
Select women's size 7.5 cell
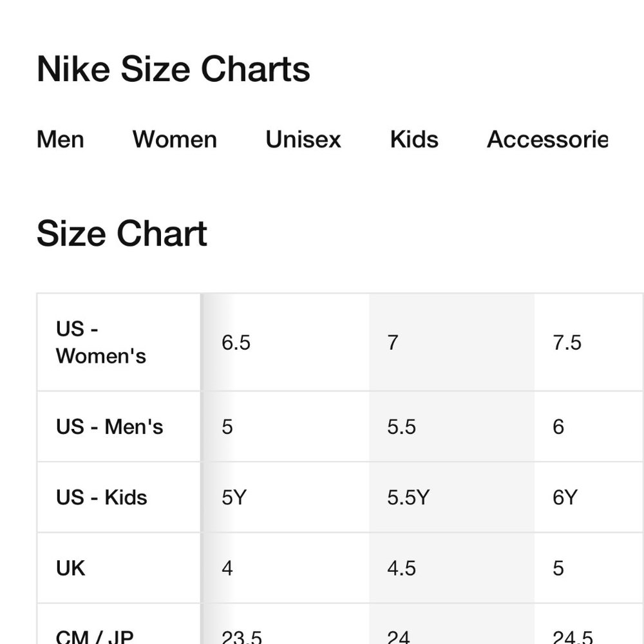point(567,343)
